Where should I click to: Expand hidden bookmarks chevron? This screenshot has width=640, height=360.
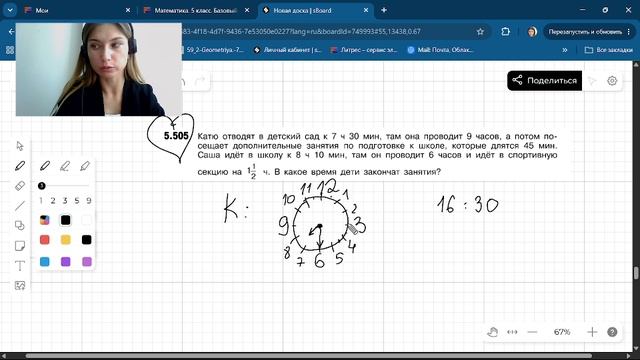(565, 50)
